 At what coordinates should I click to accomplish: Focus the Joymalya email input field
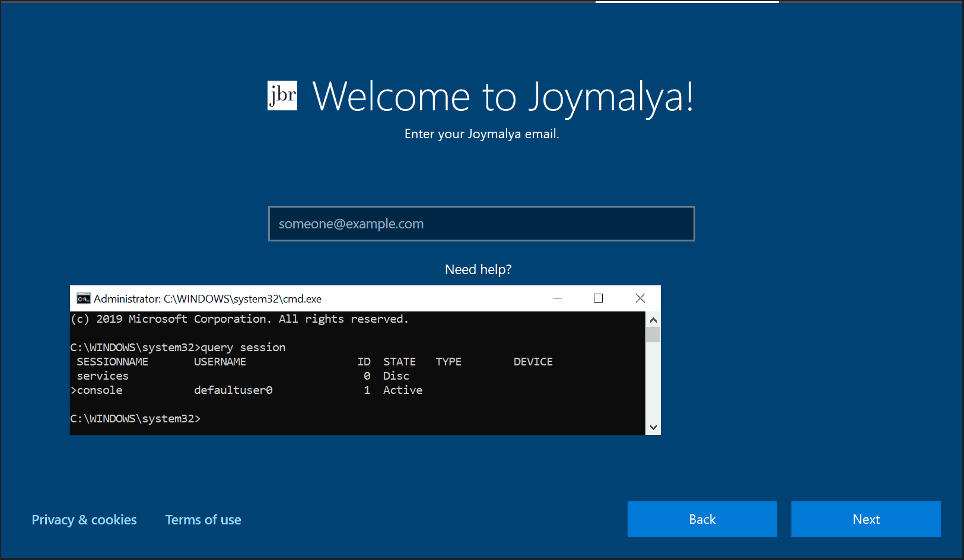tap(481, 224)
